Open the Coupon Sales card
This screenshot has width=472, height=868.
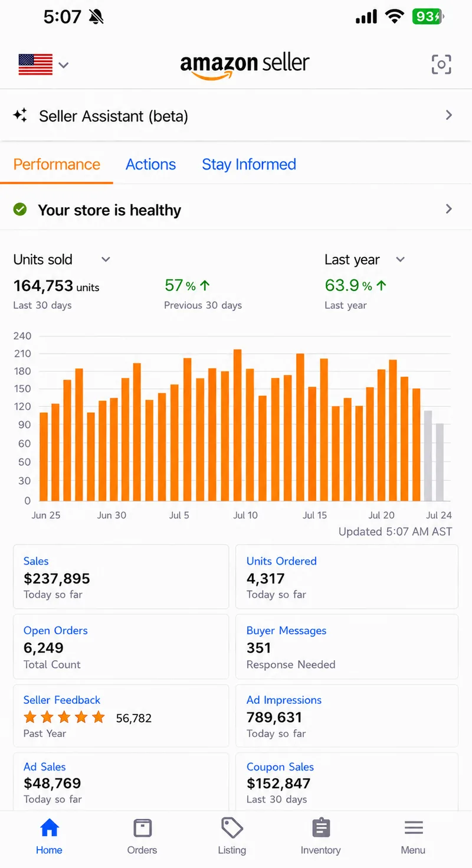347,782
